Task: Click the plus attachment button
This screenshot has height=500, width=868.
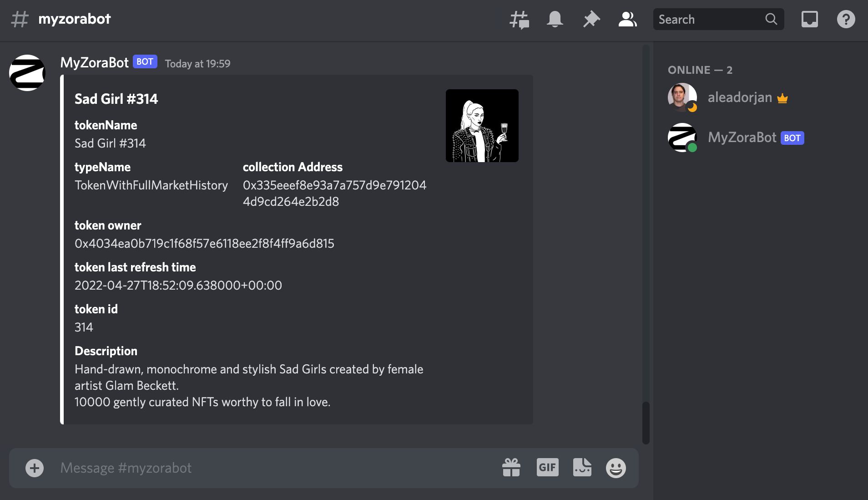Action: pos(35,468)
